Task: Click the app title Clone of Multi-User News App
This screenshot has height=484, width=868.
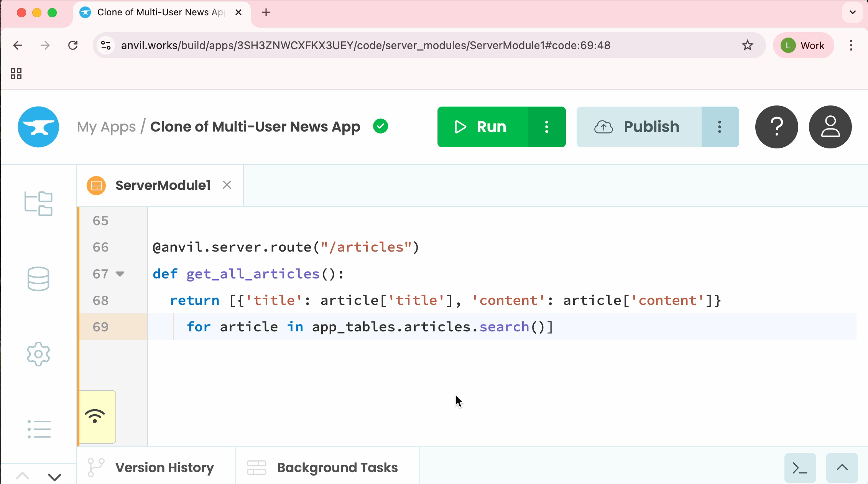Action: (255, 127)
